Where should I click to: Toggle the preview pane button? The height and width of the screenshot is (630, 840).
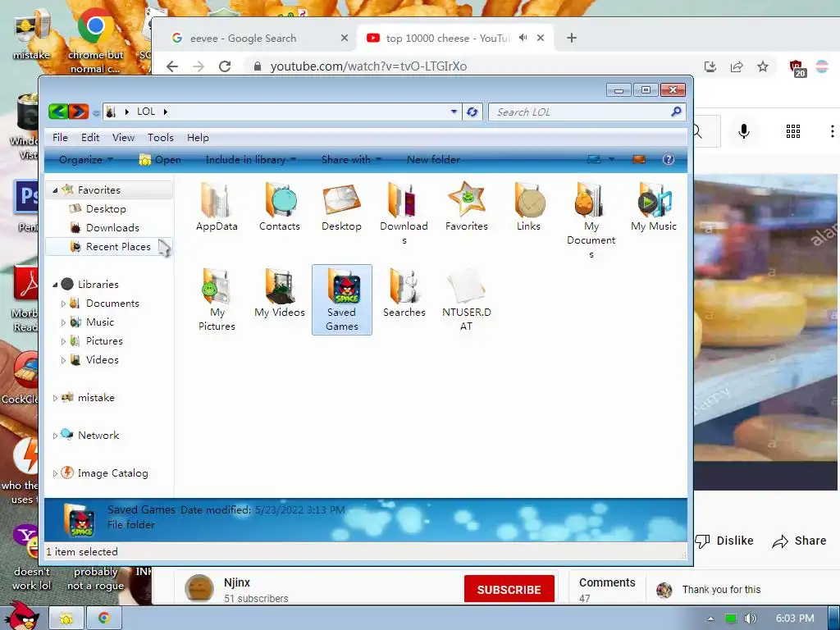coord(638,159)
